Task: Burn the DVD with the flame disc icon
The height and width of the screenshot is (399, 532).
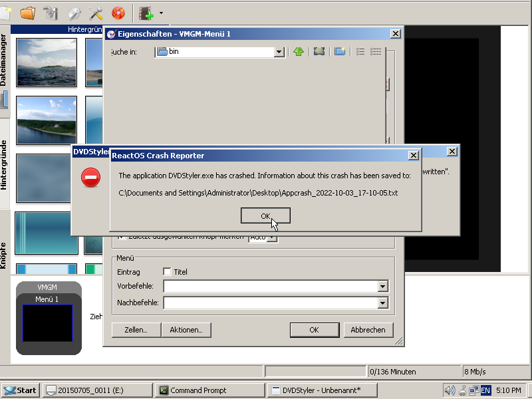Action: tap(118, 13)
